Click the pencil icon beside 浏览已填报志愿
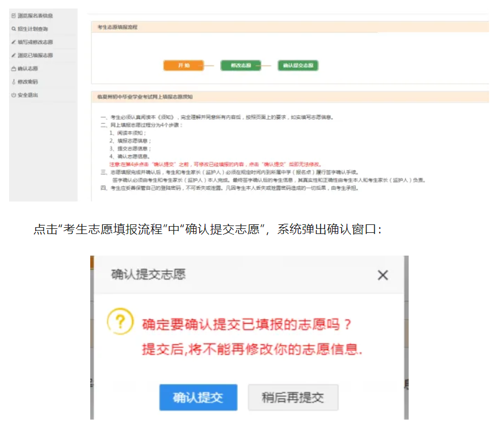This screenshot has width=504, height=426. point(14,56)
